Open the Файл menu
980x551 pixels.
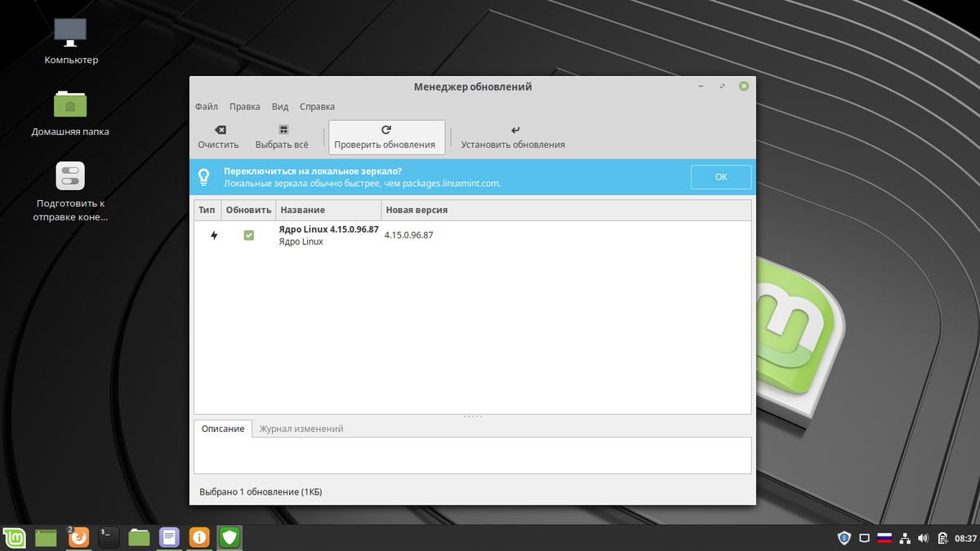coord(206,106)
